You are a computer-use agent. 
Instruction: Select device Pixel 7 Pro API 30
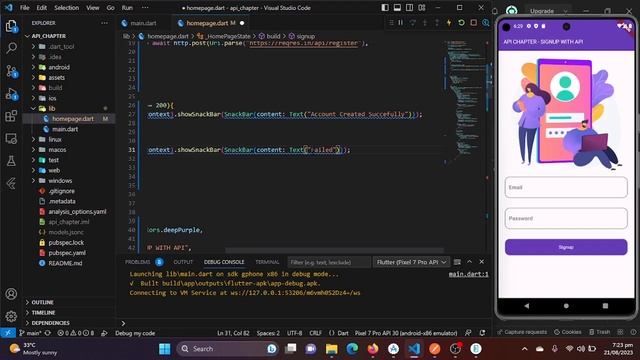click(406, 333)
